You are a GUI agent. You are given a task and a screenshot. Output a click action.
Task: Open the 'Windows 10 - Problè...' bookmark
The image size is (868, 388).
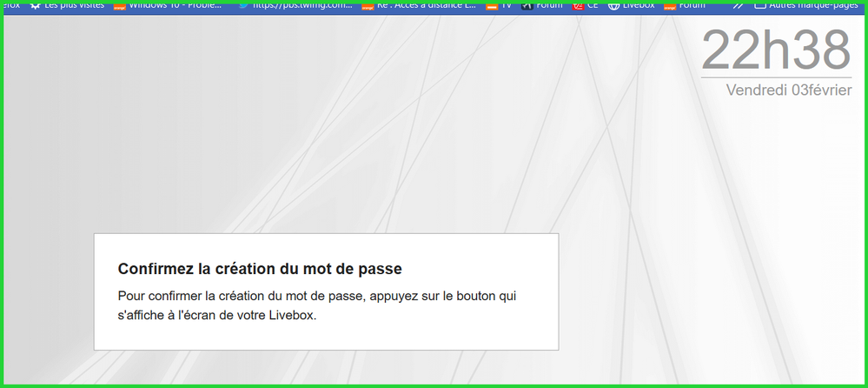[x=167, y=5]
